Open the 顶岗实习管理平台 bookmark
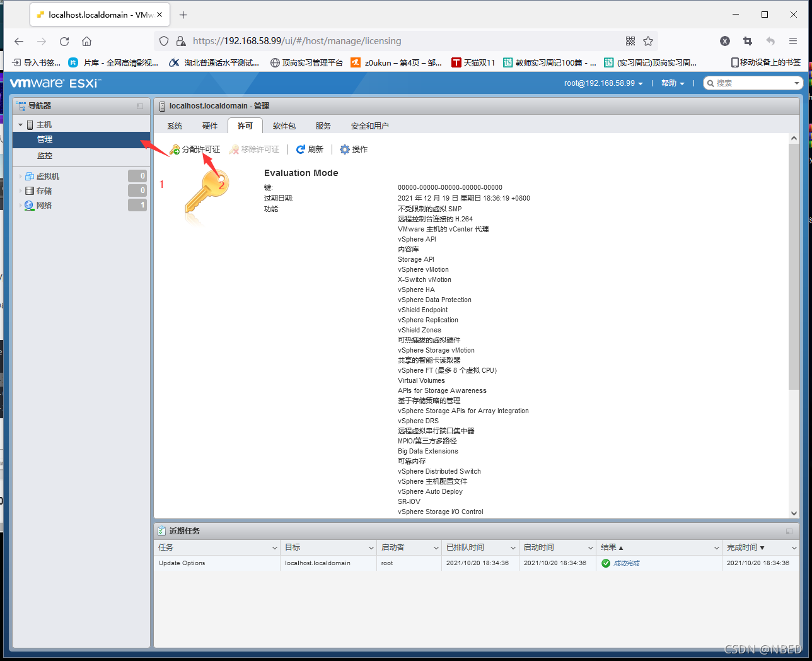 click(306, 62)
